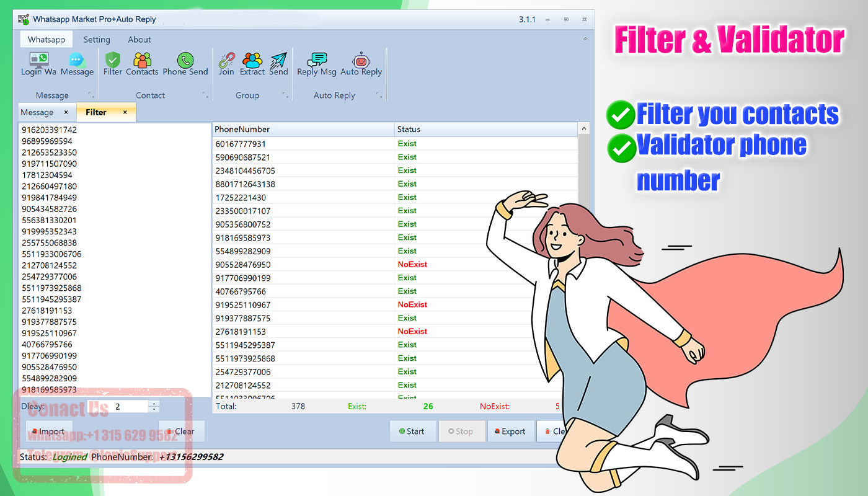This screenshot has width=868, height=496.
Task: Switch to the About ribbon tab
Action: 139,40
